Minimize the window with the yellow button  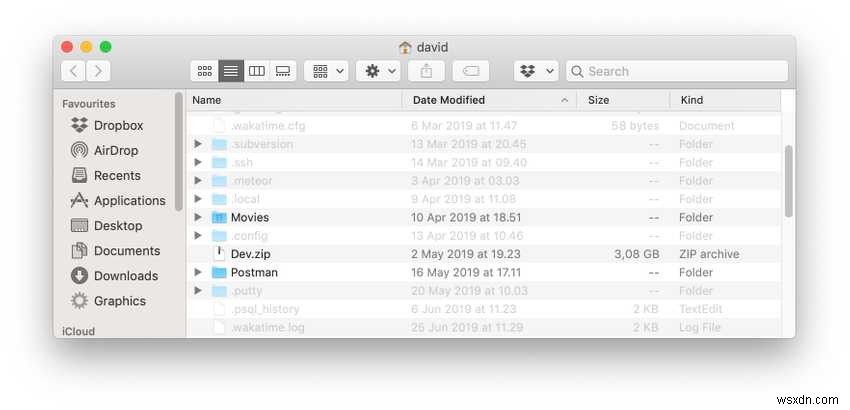[x=86, y=47]
